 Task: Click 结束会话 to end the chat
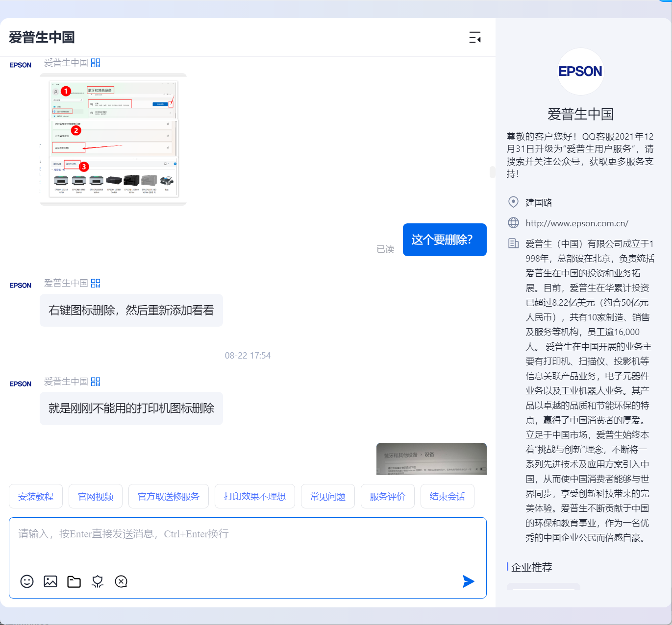448,496
